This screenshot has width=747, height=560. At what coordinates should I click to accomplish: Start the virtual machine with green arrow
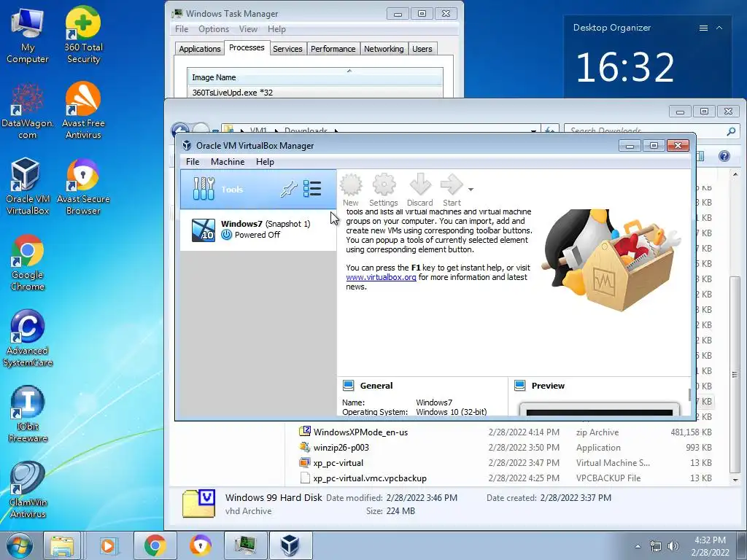coord(452,190)
